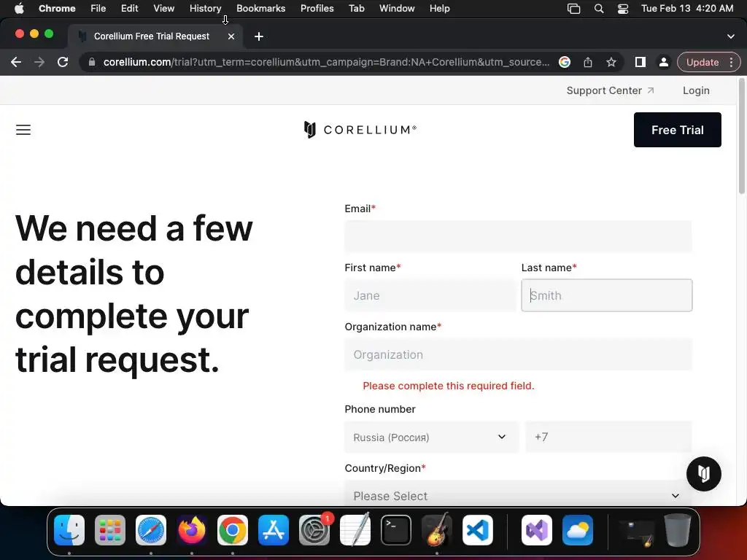Open the Bookmarks menu
Viewport: 747px width, 560px height.
260,8
